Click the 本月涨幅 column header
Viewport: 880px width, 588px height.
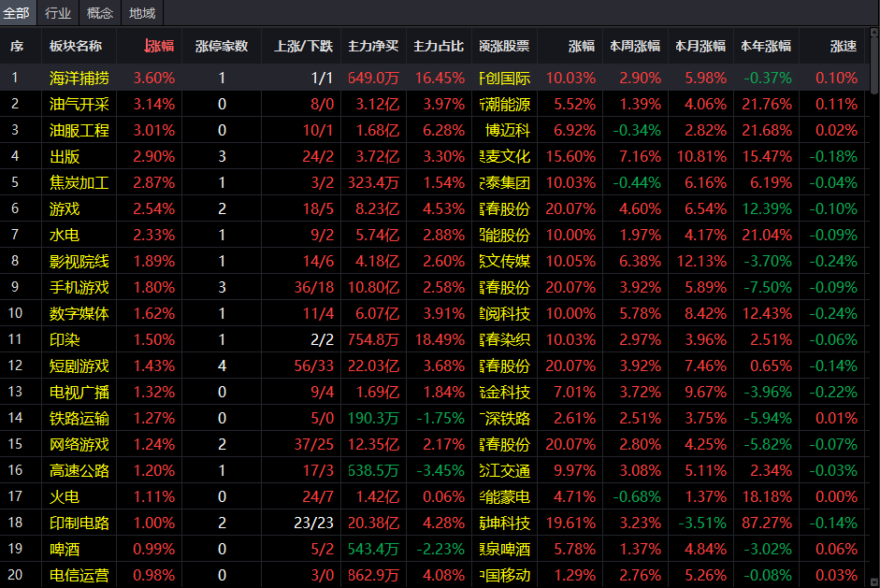700,46
